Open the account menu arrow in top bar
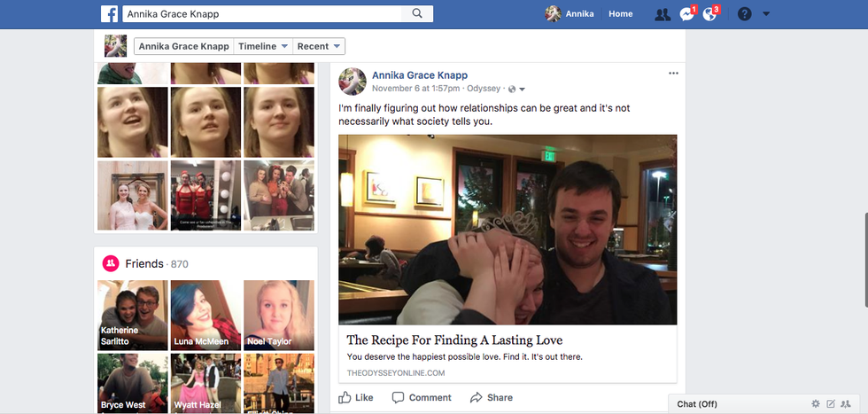Screen dimensions: 868x414 pyautogui.click(x=766, y=14)
